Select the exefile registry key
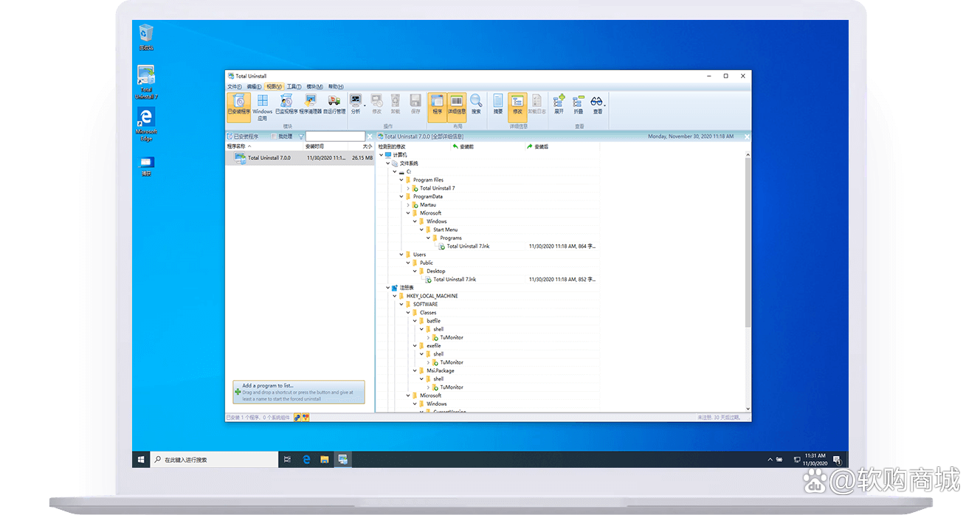Screen dimensions: 980x515 (x=433, y=345)
